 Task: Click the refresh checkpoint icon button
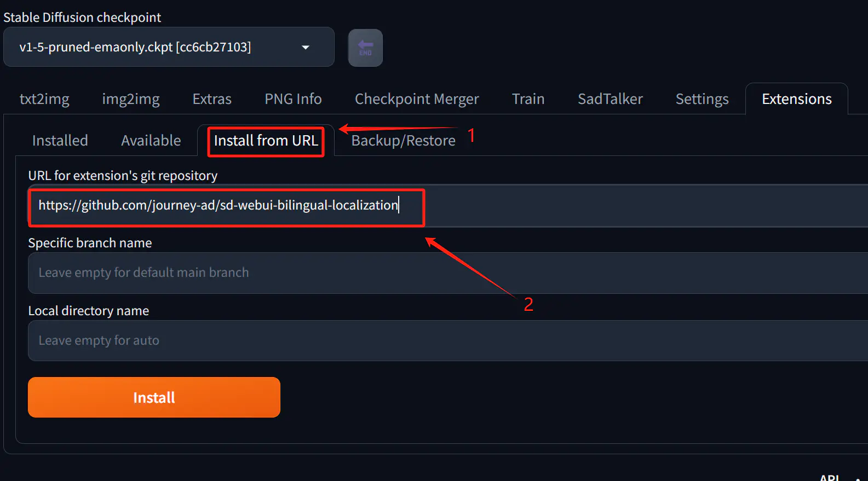click(365, 48)
